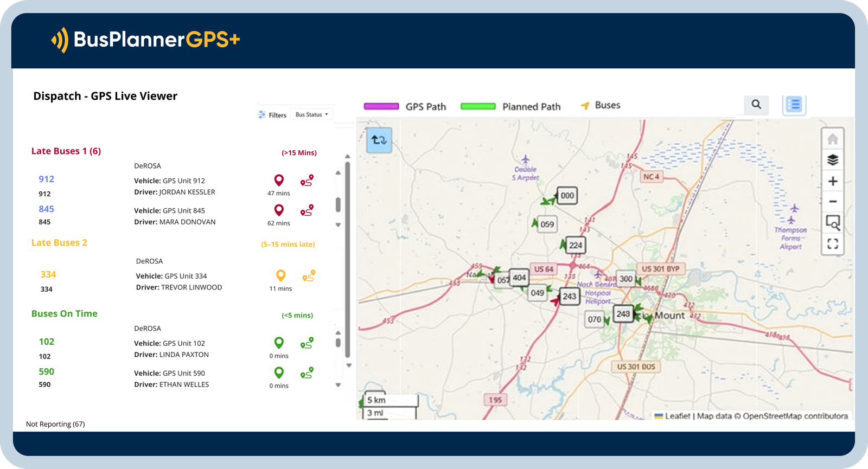
Task: Click the blue route swap arrows button
Action: pos(379,140)
